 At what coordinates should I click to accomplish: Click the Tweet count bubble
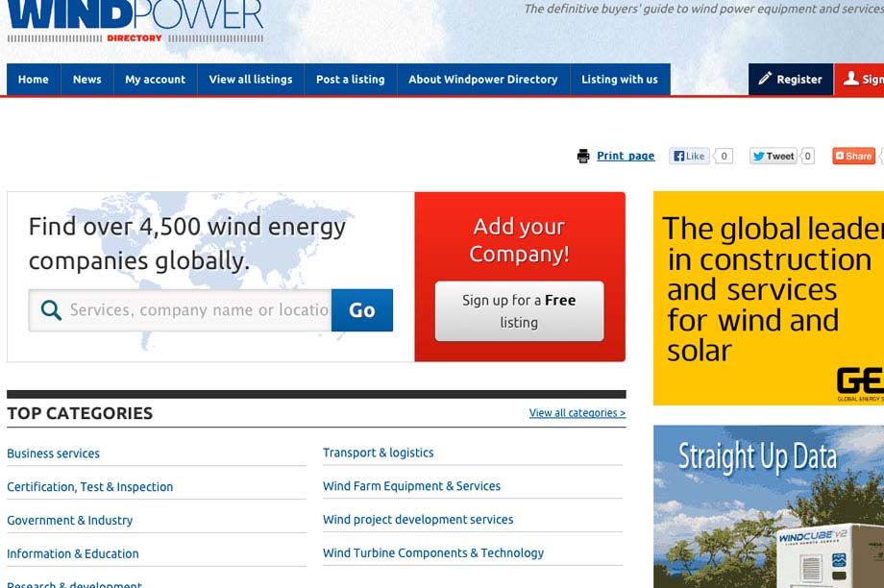807,157
